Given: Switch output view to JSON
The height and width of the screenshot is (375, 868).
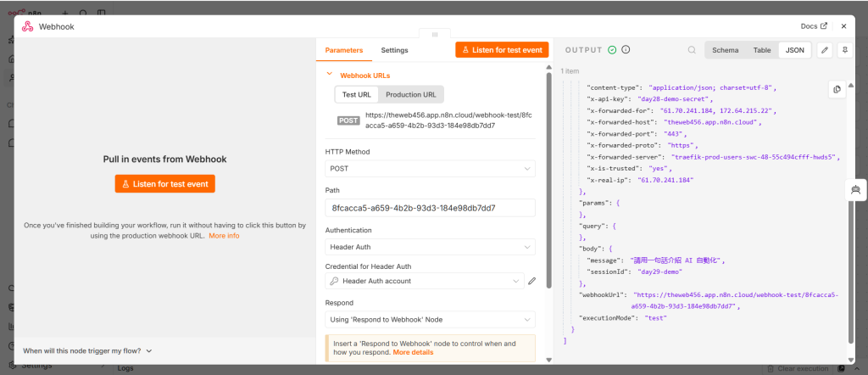Looking at the screenshot, I should (x=795, y=50).
